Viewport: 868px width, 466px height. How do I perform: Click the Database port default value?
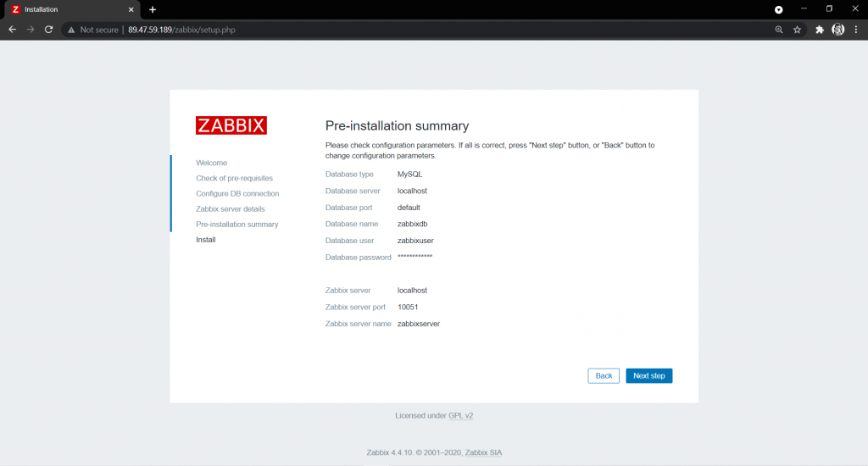point(409,208)
